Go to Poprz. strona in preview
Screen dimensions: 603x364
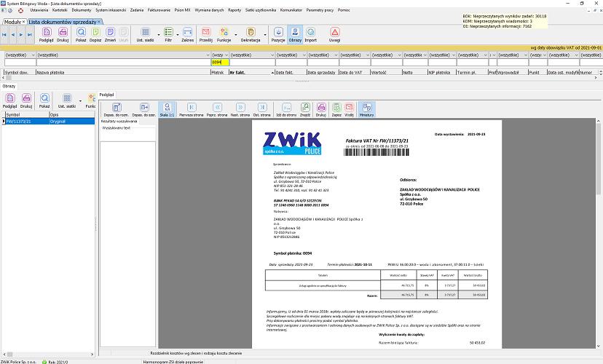[217, 108]
